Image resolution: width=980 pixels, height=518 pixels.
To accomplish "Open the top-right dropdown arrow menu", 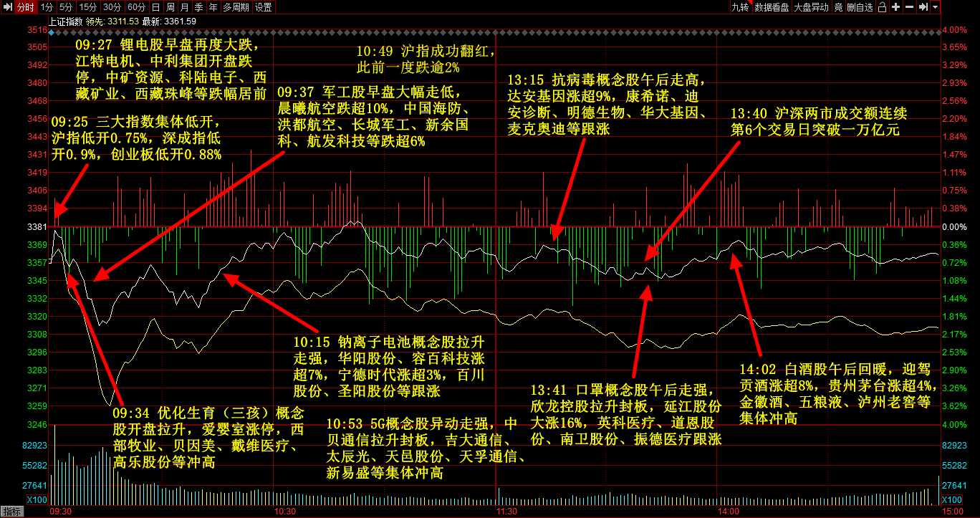I will [x=936, y=7].
